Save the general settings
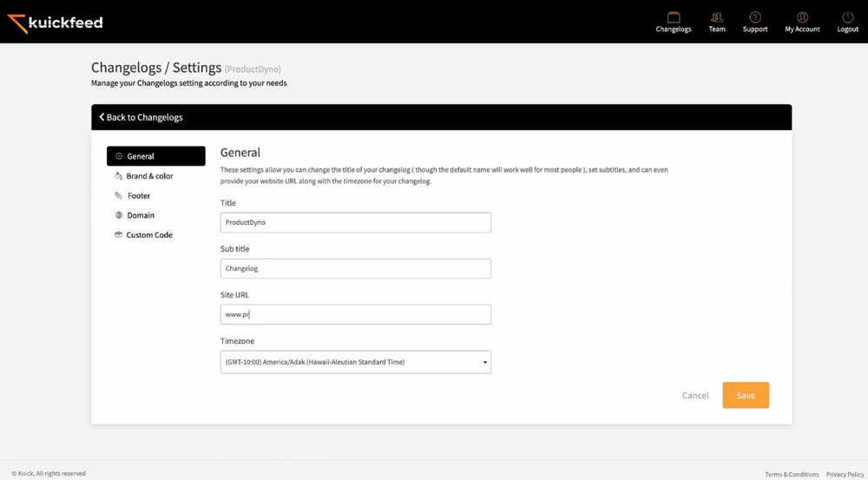The height and width of the screenshot is (480, 868). 746,395
